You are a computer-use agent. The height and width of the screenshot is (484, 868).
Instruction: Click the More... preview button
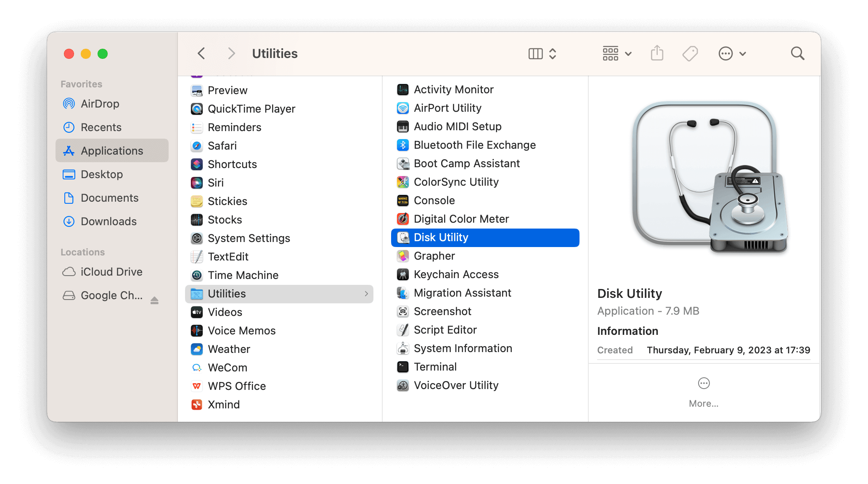tap(704, 403)
